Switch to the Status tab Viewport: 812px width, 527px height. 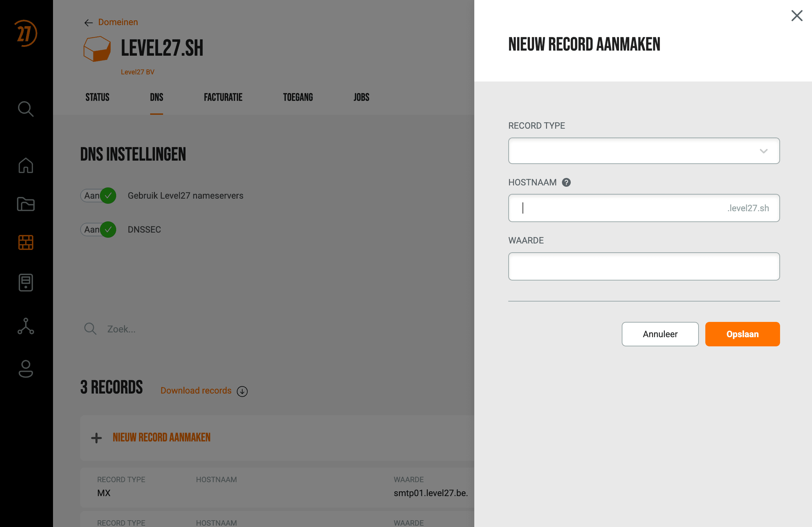pyautogui.click(x=97, y=97)
